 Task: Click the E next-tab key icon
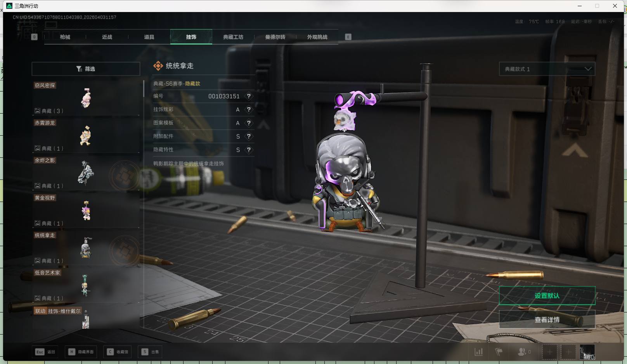click(348, 37)
